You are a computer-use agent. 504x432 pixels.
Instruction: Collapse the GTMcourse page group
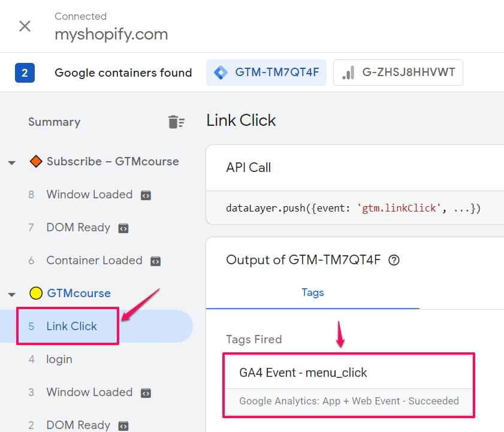12,294
